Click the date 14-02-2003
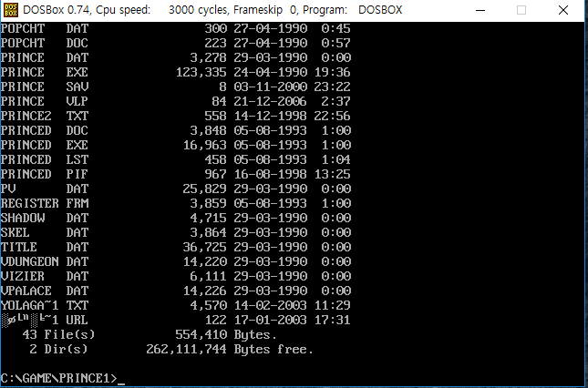The image size is (588, 388). (271, 306)
